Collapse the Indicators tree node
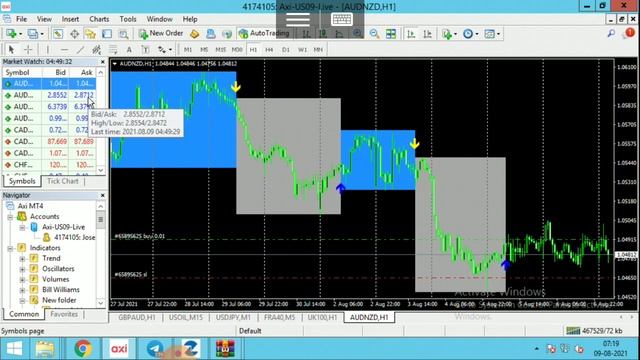Viewport: 640px width, 360px height. coord(10,248)
